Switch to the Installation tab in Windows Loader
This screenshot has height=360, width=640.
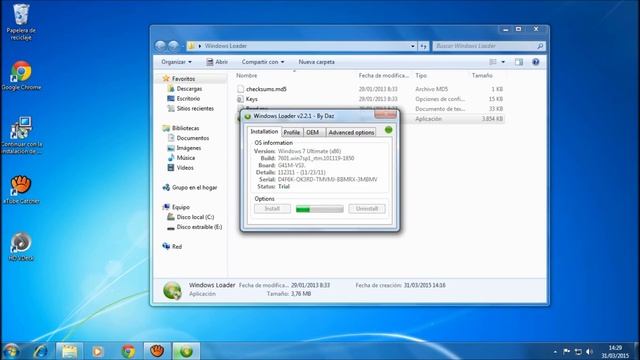pyautogui.click(x=264, y=131)
